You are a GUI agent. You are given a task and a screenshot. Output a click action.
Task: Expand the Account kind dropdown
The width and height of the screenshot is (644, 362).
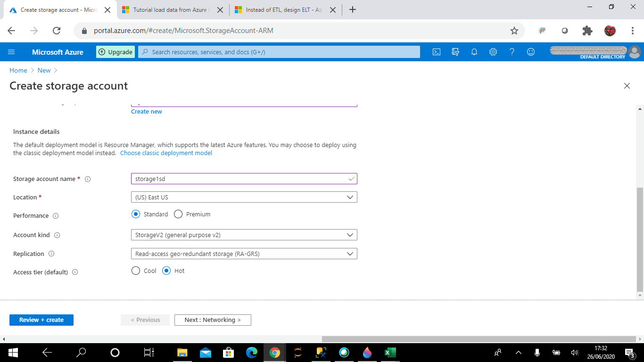(x=244, y=235)
